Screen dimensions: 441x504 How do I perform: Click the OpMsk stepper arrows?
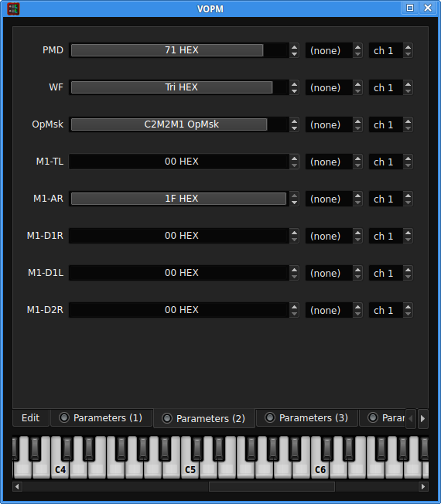[x=294, y=124]
